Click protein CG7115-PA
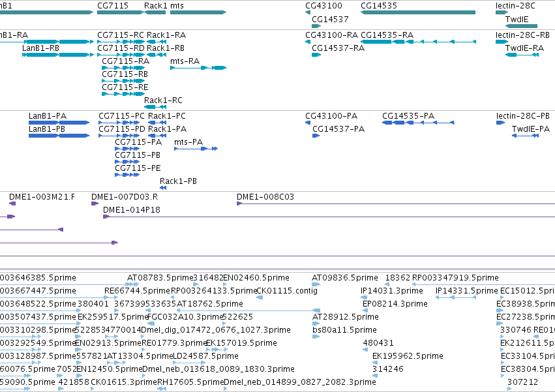 coord(138,142)
